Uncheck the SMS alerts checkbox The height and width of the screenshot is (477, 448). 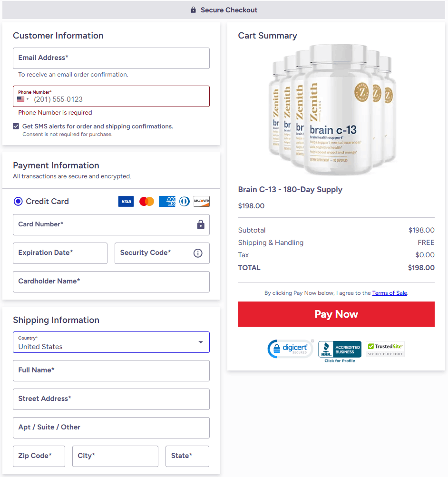16,127
